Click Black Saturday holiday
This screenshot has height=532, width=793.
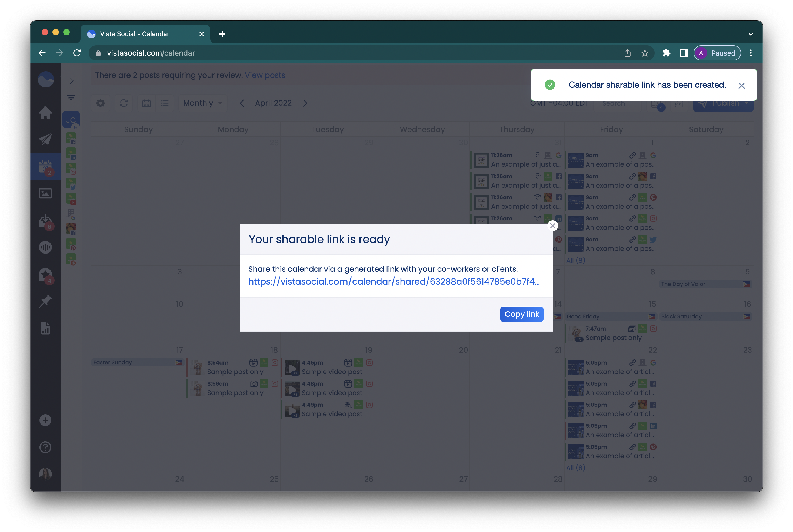point(706,316)
